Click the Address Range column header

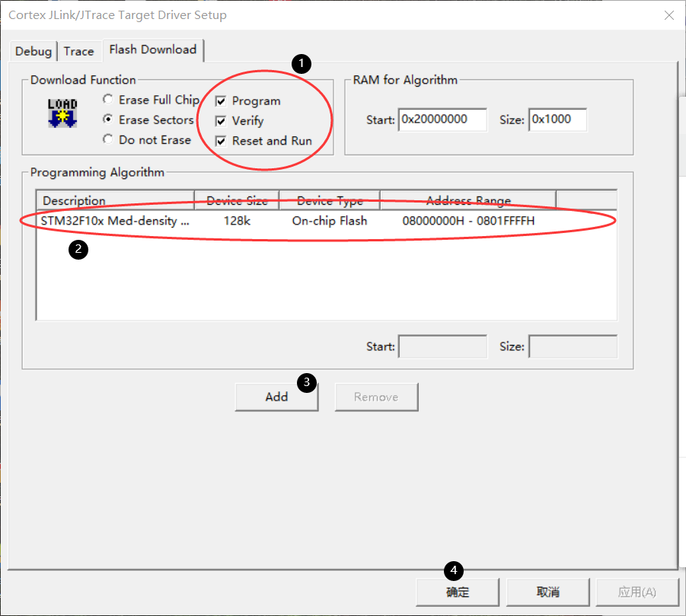(x=468, y=200)
